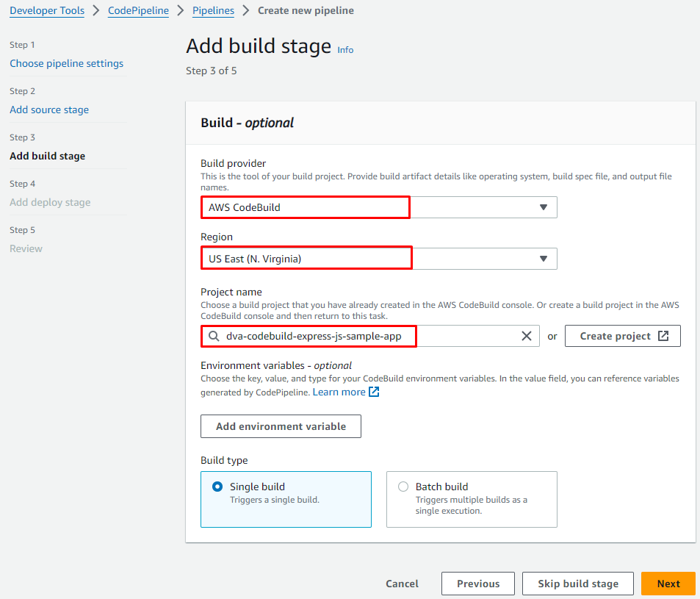The image size is (700, 599).
Task: Click the Project name search field
Action: click(x=367, y=336)
